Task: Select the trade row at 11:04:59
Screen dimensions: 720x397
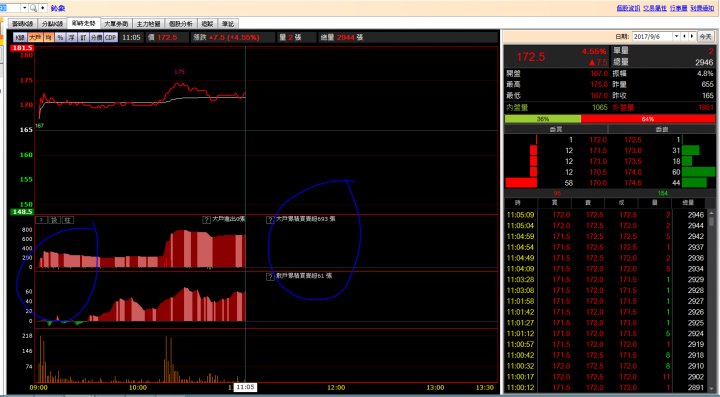Action: (605, 236)
